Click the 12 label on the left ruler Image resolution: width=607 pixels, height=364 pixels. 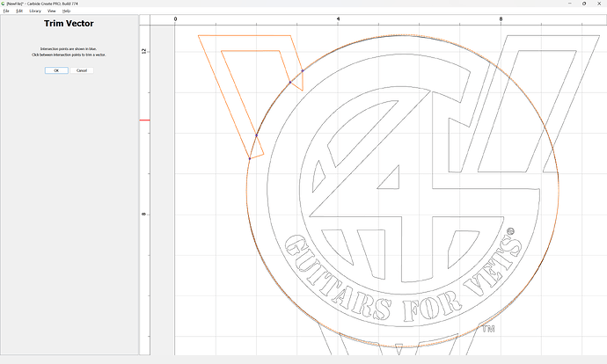[x=144, y=51]
